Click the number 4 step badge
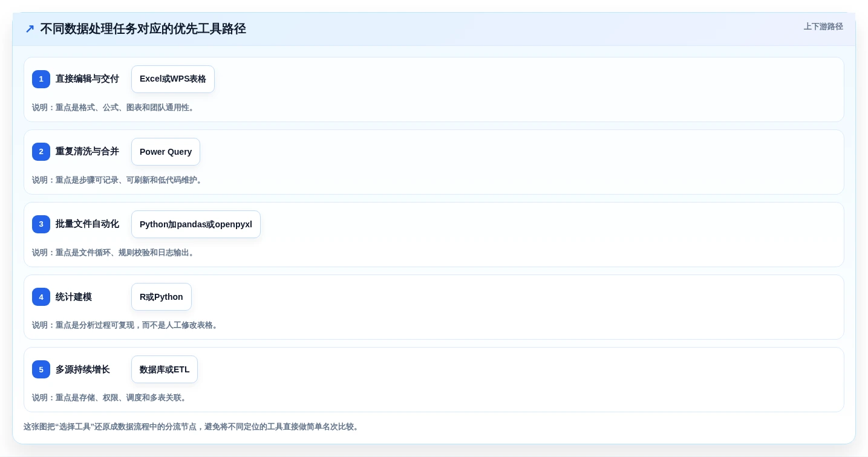 click(41, 297)
